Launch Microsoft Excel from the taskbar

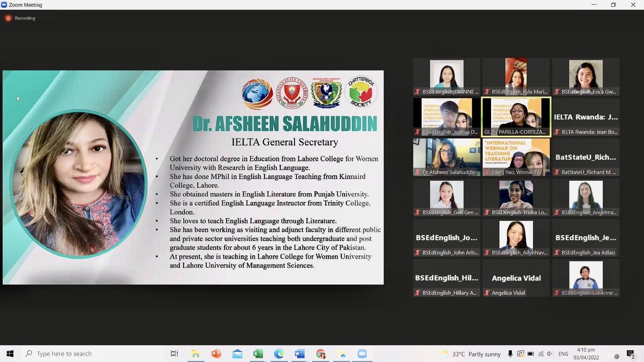258,353
